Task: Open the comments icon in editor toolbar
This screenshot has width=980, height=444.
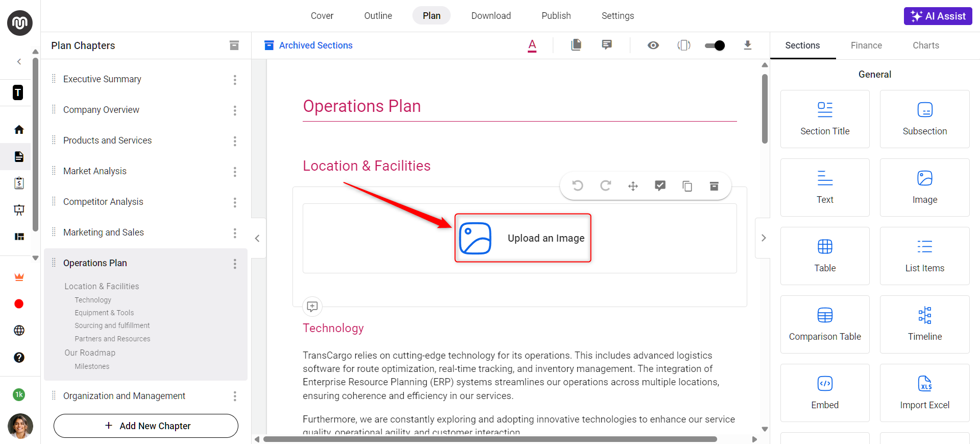Action: pos(607,45)
